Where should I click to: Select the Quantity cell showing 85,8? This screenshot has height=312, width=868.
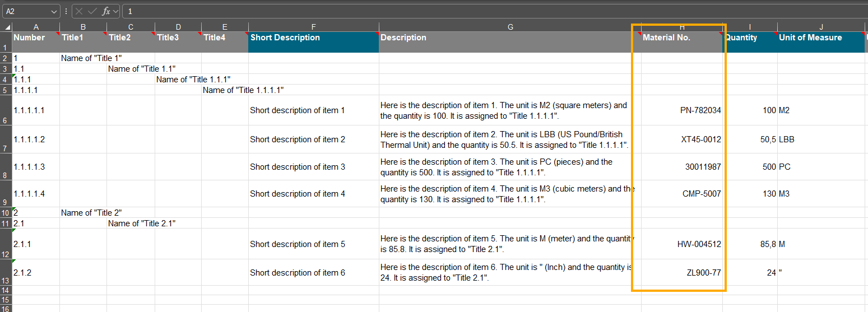point(750,244)
